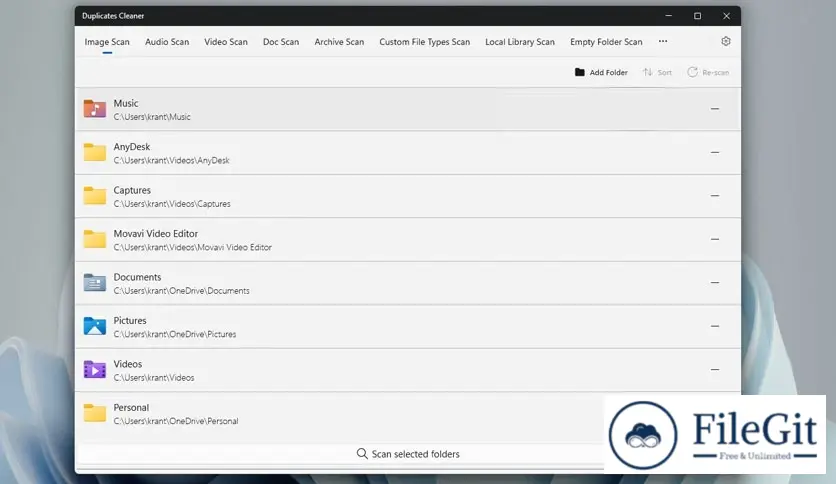Image resolution: width=836 pixels, height=484 pixels.
Task: Select the Movavi Video Editor name
Action: click(156, 233)
